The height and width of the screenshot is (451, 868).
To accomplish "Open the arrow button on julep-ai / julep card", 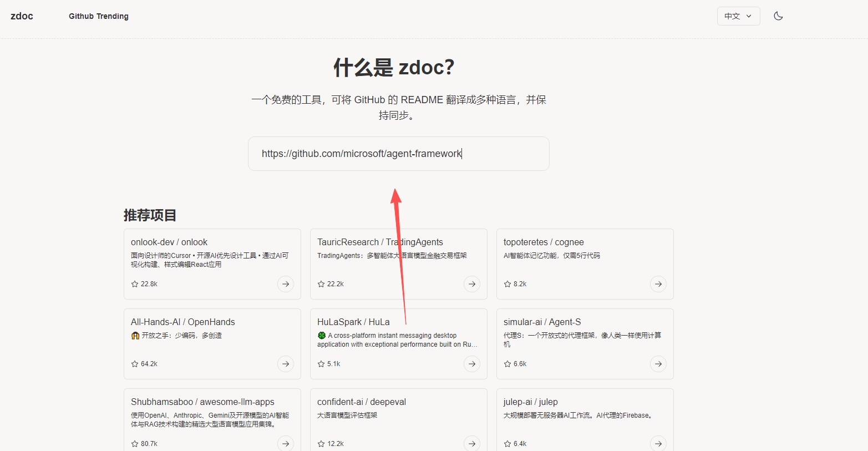I will (x=658, y=444).
